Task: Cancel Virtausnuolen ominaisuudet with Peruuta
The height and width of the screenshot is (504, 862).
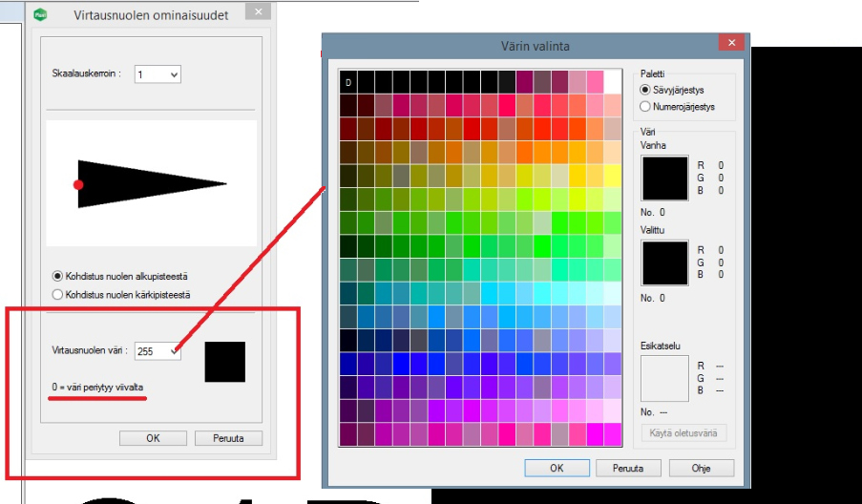Action: (x=227, y=438)
